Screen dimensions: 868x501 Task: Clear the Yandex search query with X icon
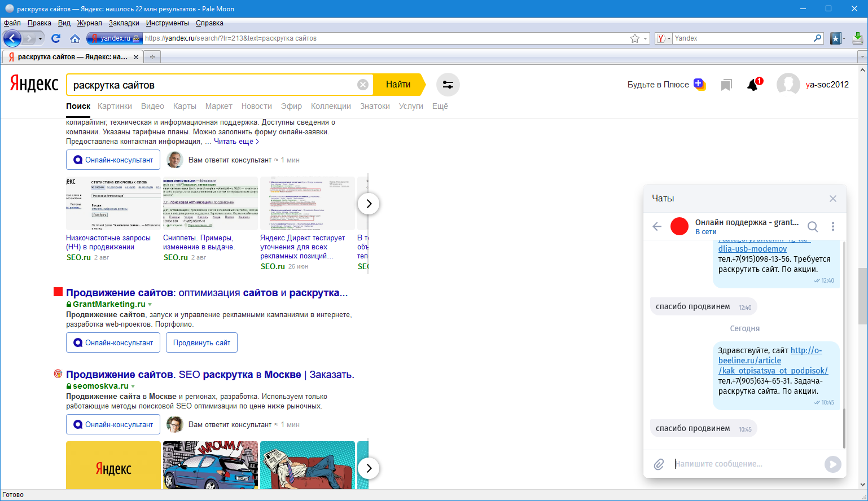pyautogui.click(x=363, y=85)
